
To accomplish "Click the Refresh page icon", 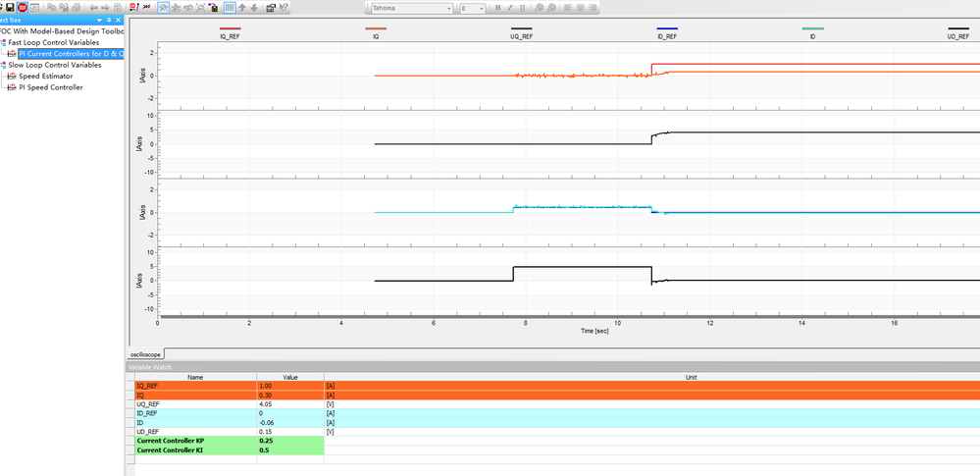I will pyautogui.click(x=117, y=8).
